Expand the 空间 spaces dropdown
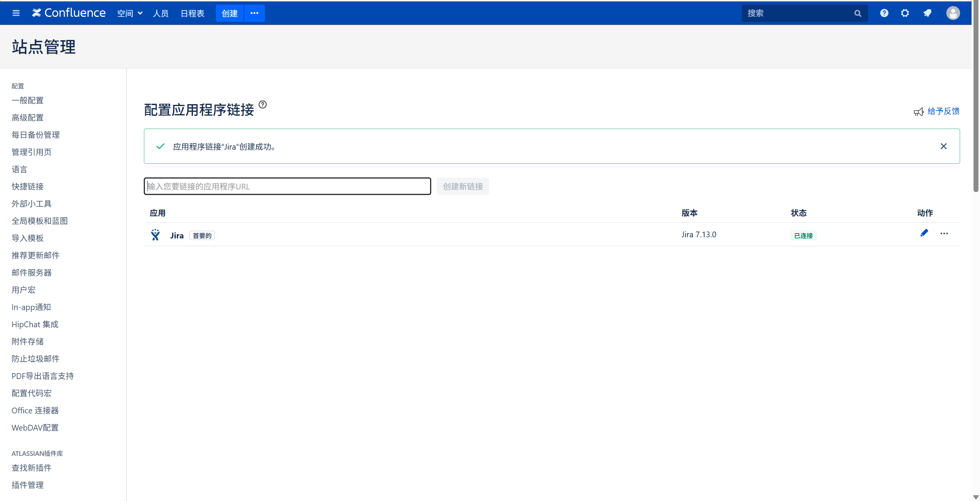Screen dimensions: 980x501 130,13
